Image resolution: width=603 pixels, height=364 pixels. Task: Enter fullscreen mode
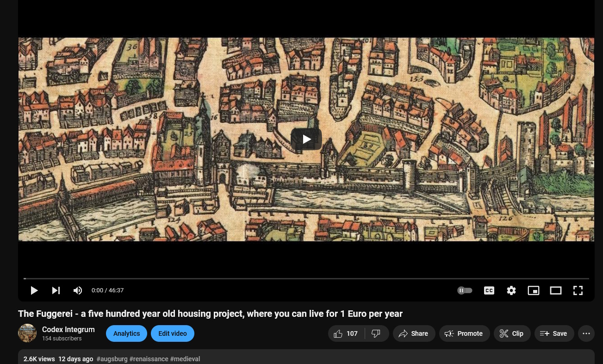coord(578,290)
